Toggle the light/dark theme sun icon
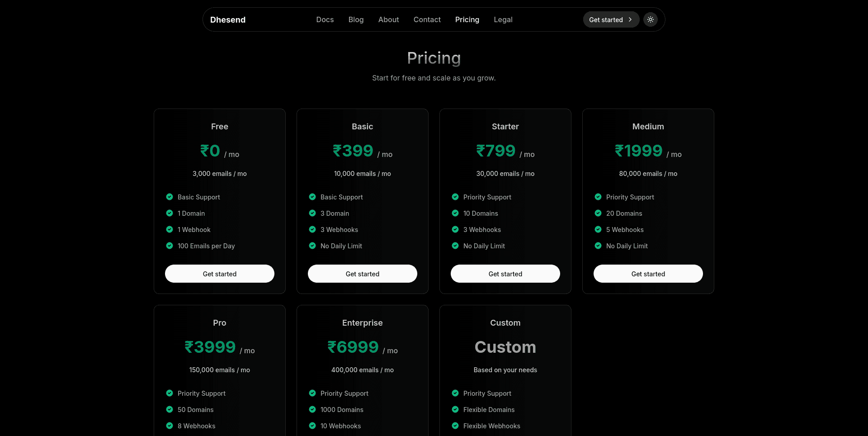The image size is (868, 436). pos(651,19)
